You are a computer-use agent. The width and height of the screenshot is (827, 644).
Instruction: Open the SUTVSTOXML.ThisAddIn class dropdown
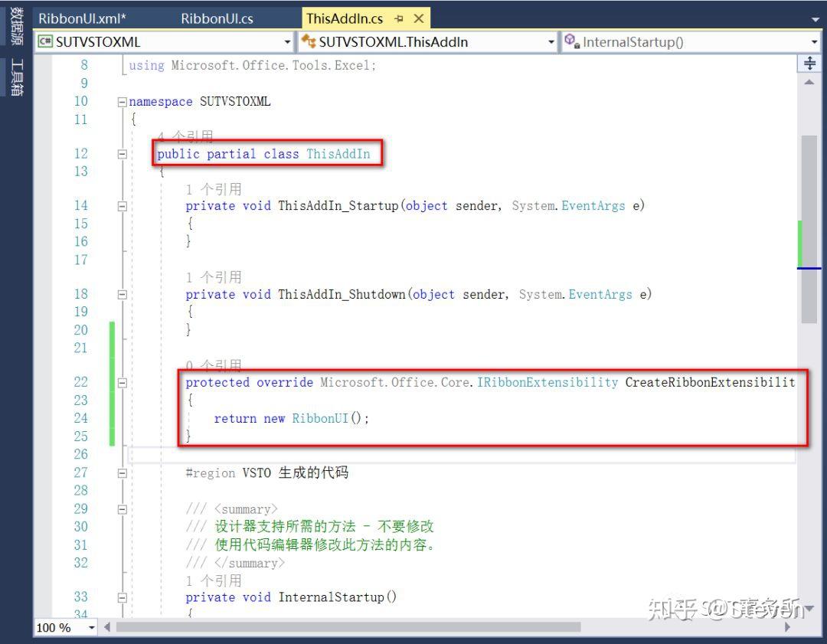551,42
